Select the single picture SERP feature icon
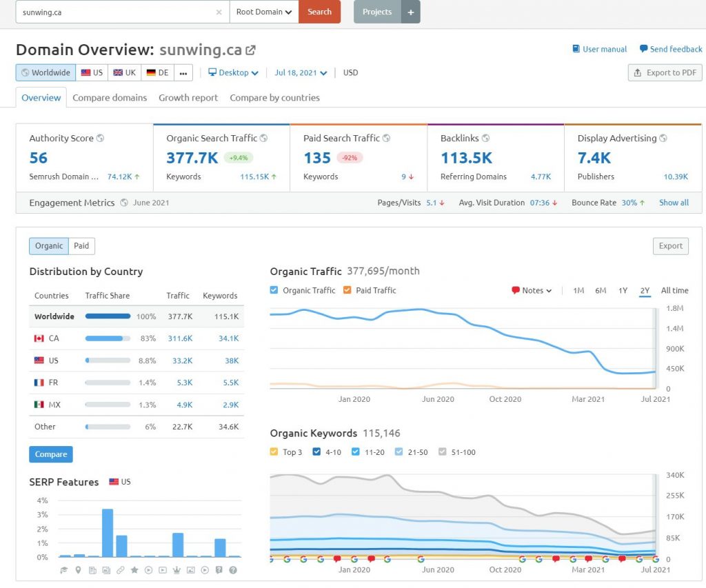Image resolution: width=706 pixels, height=588 pixels. click(x=190, y=570)
